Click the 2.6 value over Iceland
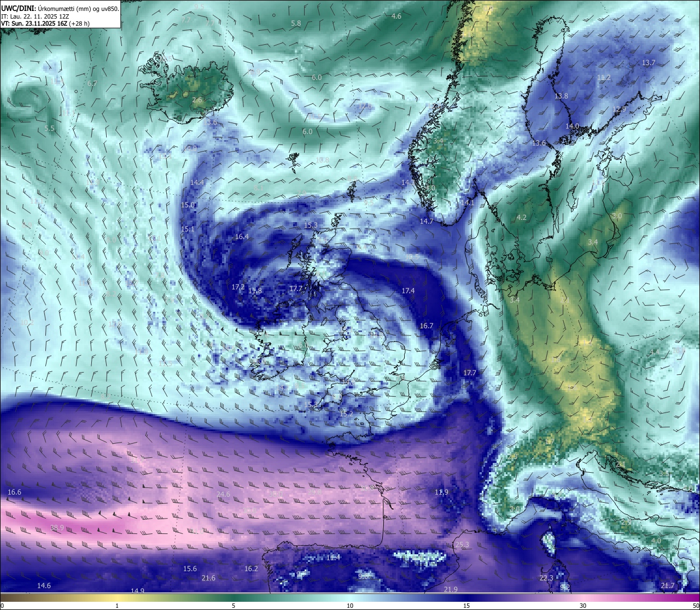 coord(197,100)
